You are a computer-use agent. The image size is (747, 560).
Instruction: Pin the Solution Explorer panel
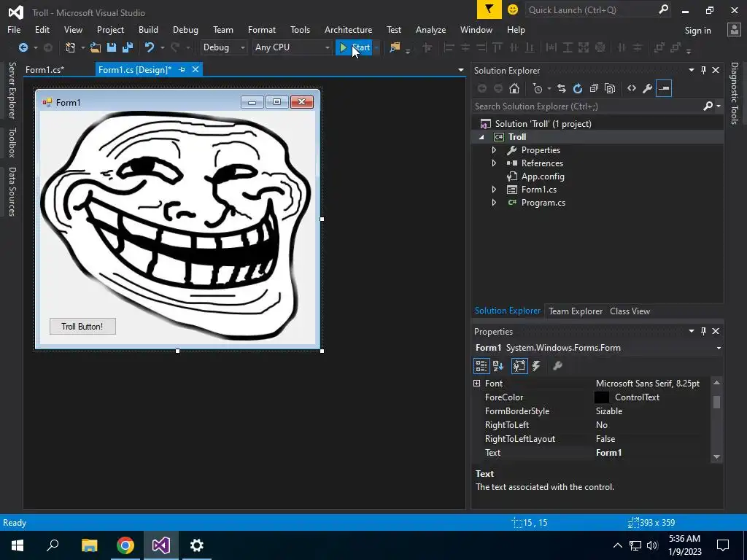(x=704, y=70)
